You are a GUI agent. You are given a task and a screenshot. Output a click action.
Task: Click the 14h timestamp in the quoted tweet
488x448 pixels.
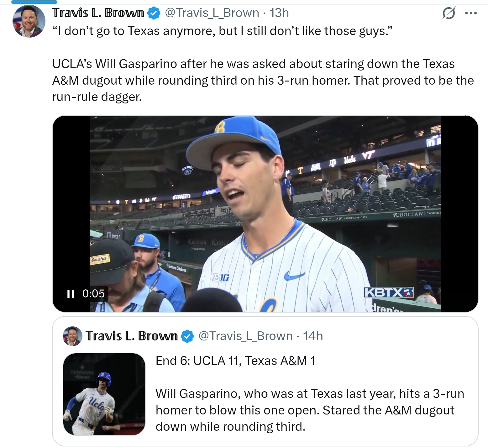[313, 336]
